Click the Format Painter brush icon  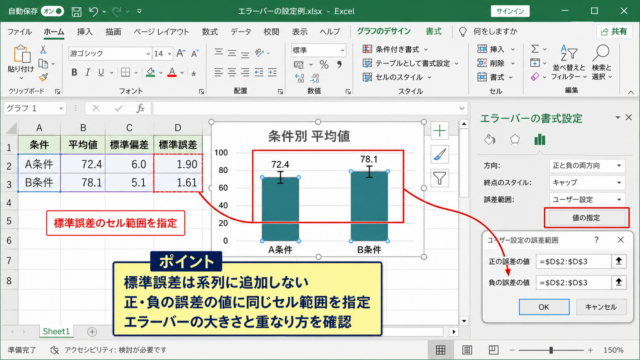click(x=43, y=77)
